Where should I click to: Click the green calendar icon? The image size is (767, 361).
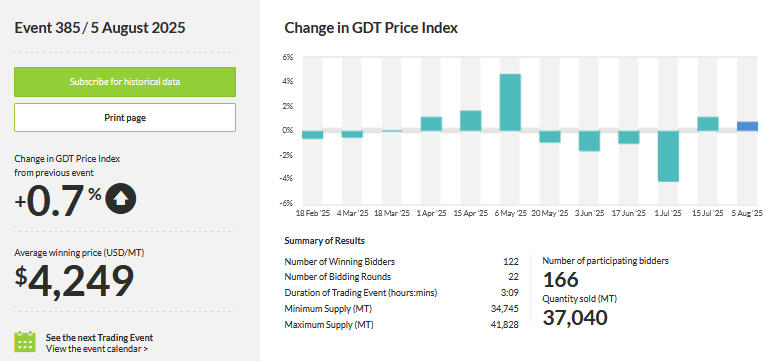click(25, 341)
